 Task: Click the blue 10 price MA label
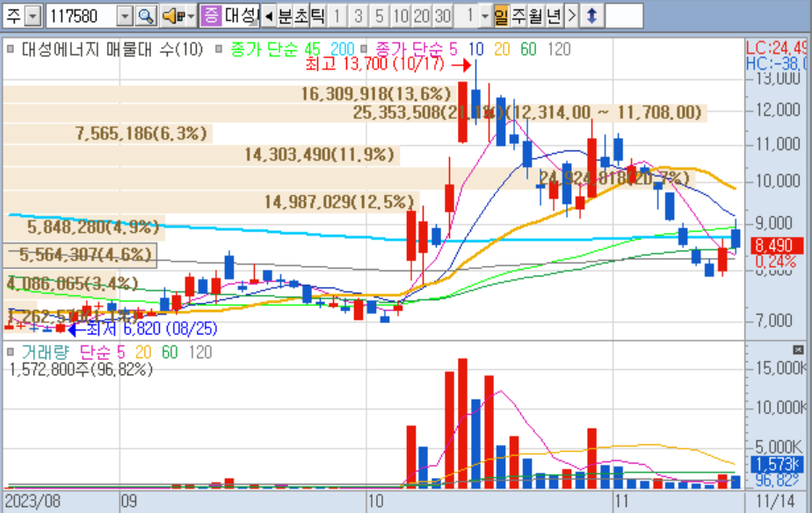(x=476, y=49)
